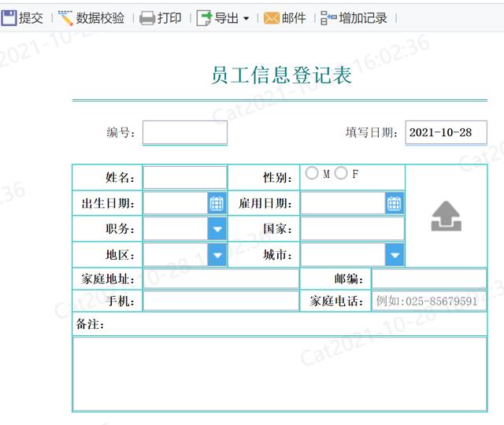Click the 邮件 envelope icon

271,18
